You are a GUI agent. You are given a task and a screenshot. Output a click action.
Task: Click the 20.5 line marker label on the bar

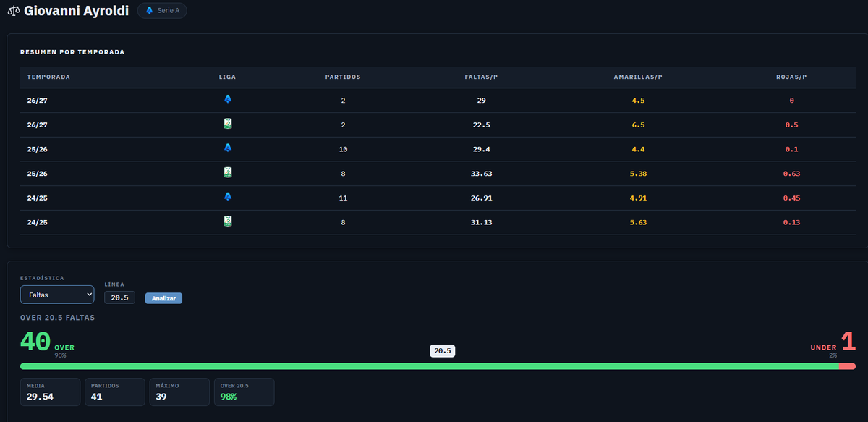(x=442, y=351)
